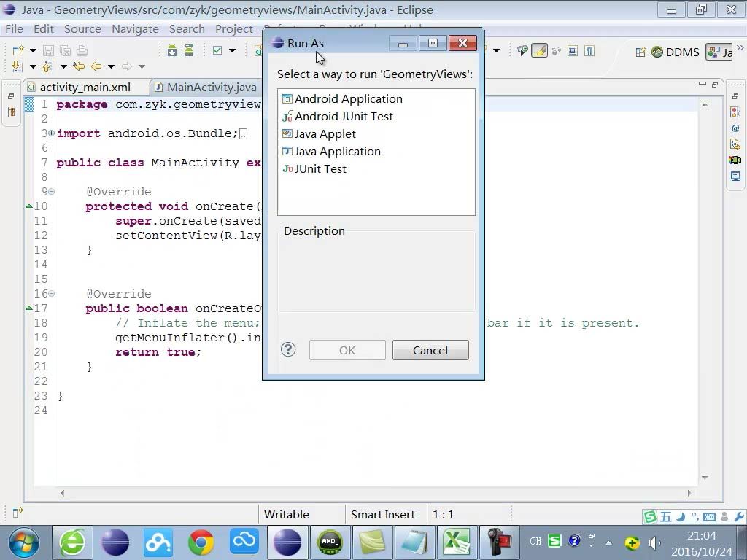
Task: Click the editor scrollbar down arrow
Action: 705,478
